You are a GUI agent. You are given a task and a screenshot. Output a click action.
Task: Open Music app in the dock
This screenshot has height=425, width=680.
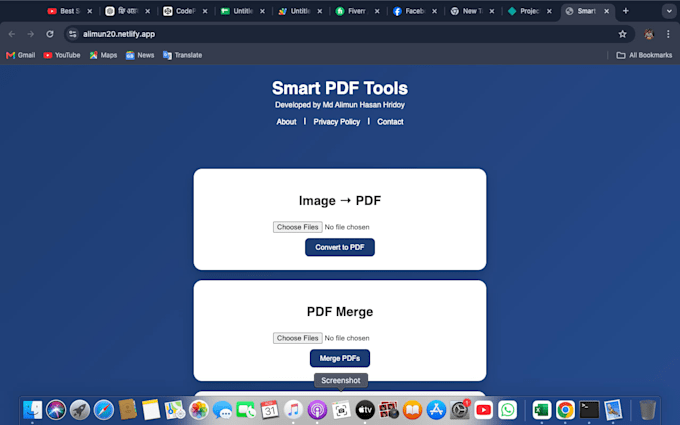click(x=294, y=410)
